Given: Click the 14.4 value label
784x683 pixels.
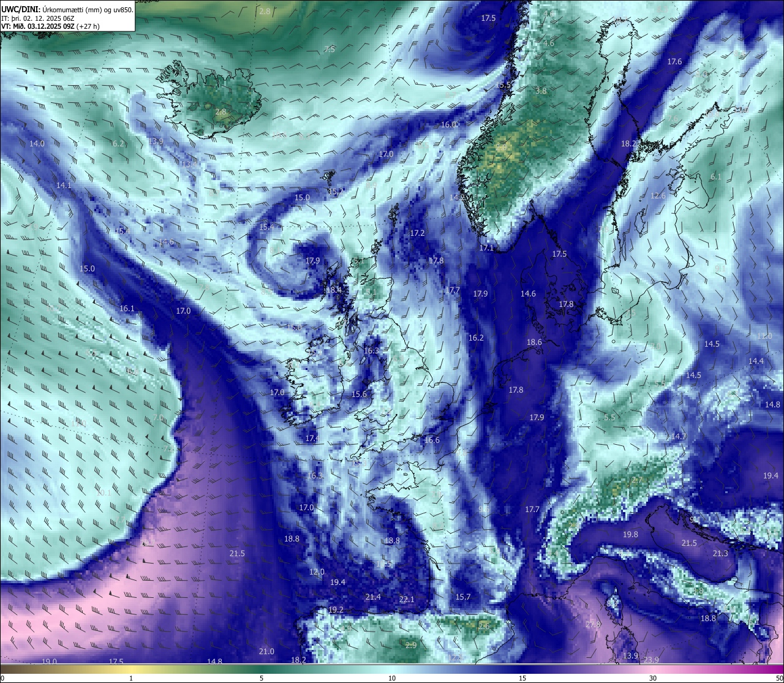Looking at the screenshot, I should click(x=756, y=361).
